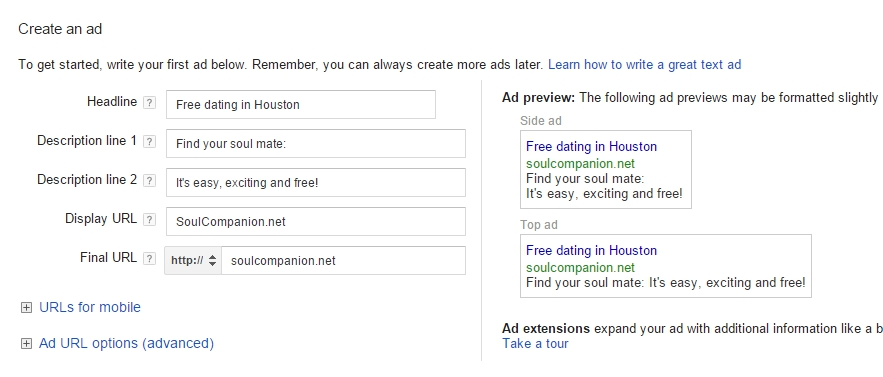The image size is (883, 377).
Task: Focus the Description line 1 field
Action: coord(316,143)
